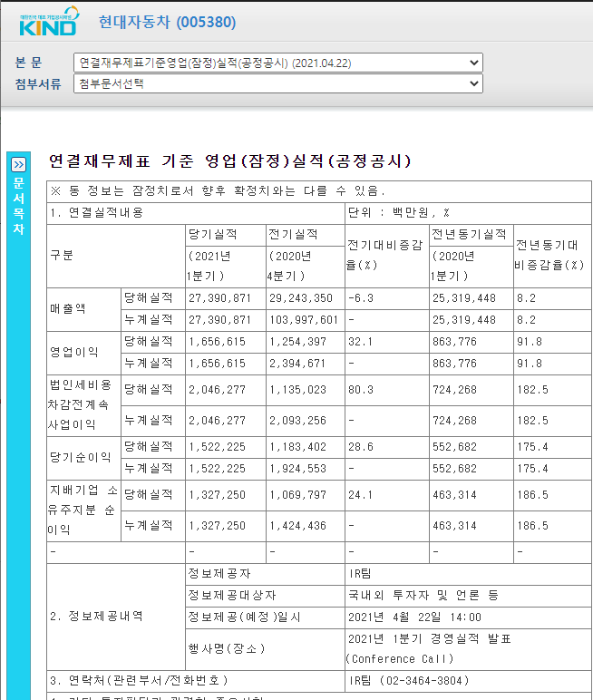Image resolution: width=593 pixels, height=700 pixels.
Task: Click the 영업이익 row label
Action: 83,353
